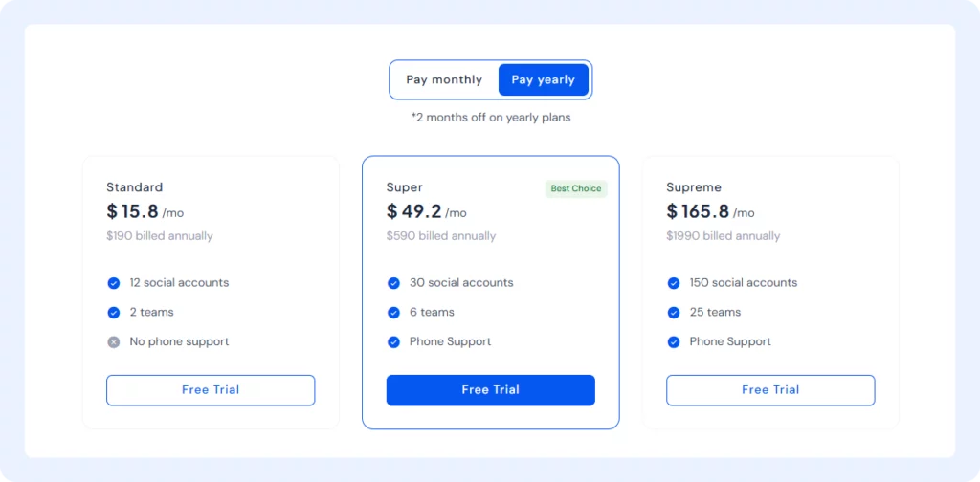This screenshot has width=980, height=482.
Task: Click the $1990 billed annually text
Action: (724, 236)
